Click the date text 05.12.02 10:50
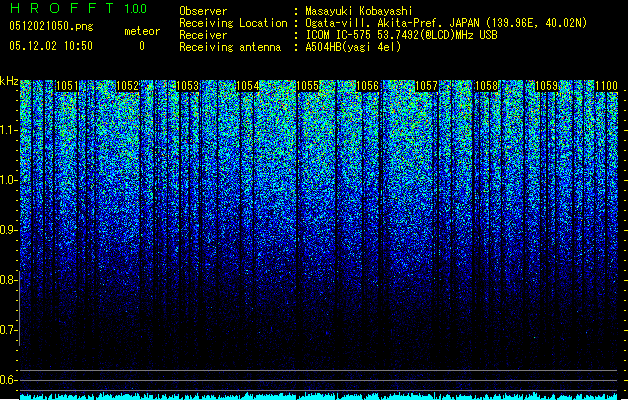629x400 pixels. 51,46
